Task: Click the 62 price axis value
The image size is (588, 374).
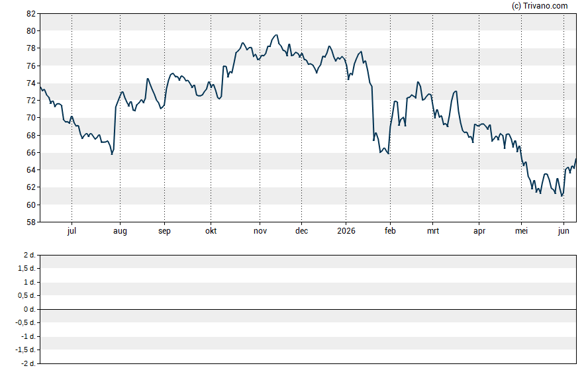Action: (31, 187)
